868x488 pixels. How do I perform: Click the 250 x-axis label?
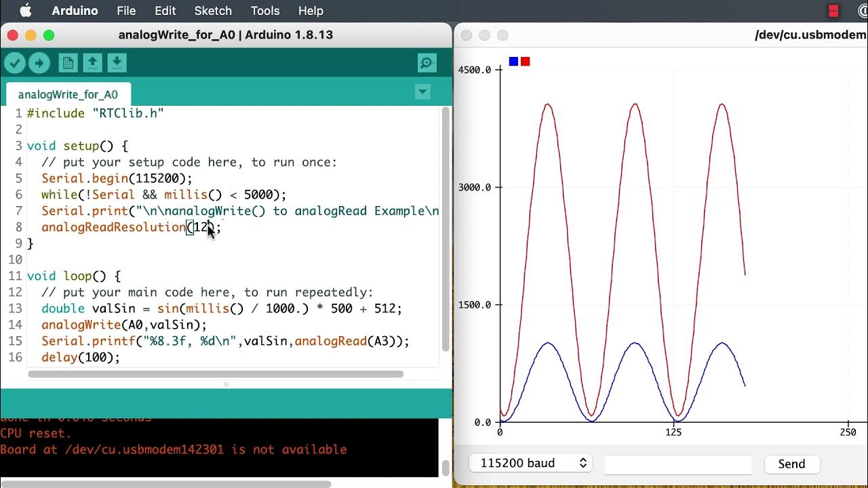tap(848, 432)
